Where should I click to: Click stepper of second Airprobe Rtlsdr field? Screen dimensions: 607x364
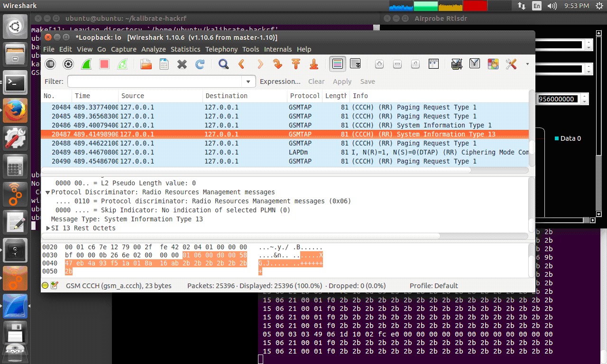pos(589,69)
